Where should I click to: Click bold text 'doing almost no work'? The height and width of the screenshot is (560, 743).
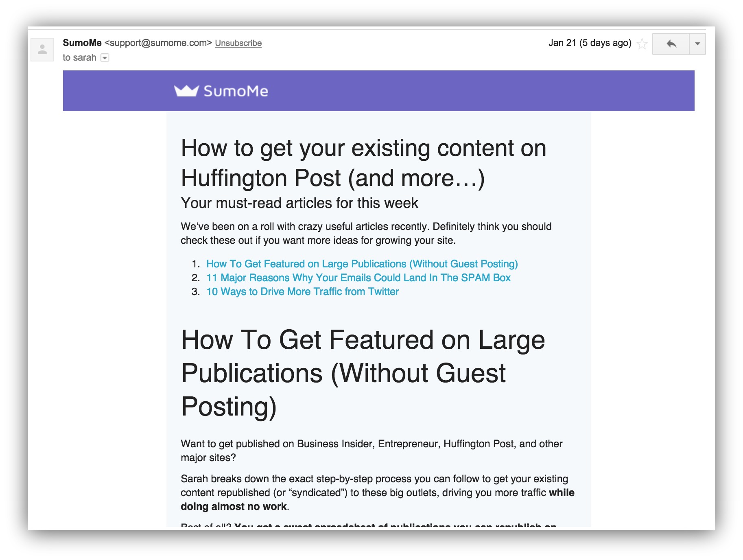[x=234, y=506]
